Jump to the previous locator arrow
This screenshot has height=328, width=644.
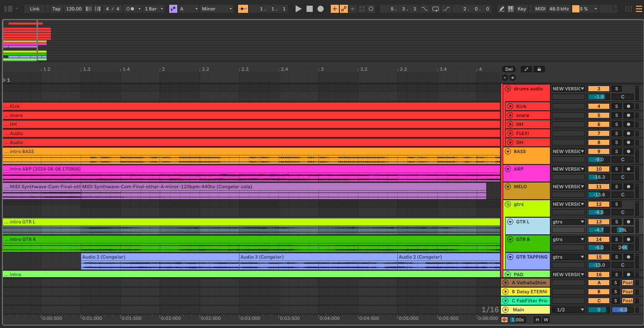pos(505,77)
